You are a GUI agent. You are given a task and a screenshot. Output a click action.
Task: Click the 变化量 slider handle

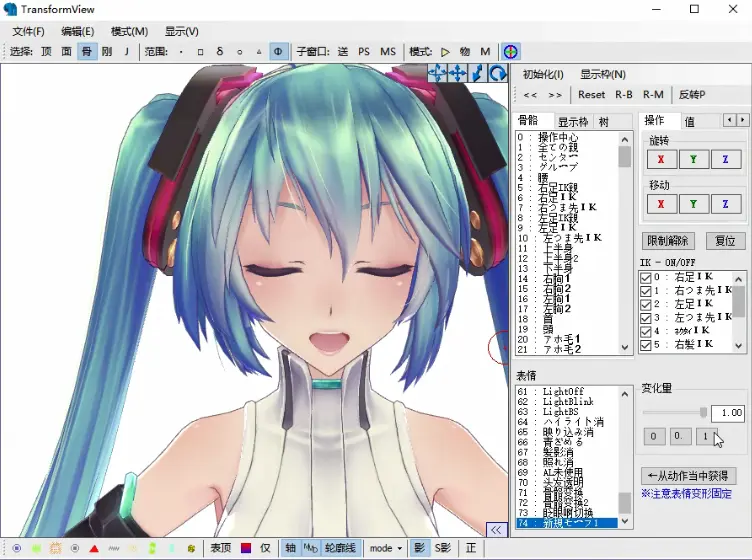click(x=703, y=412)
